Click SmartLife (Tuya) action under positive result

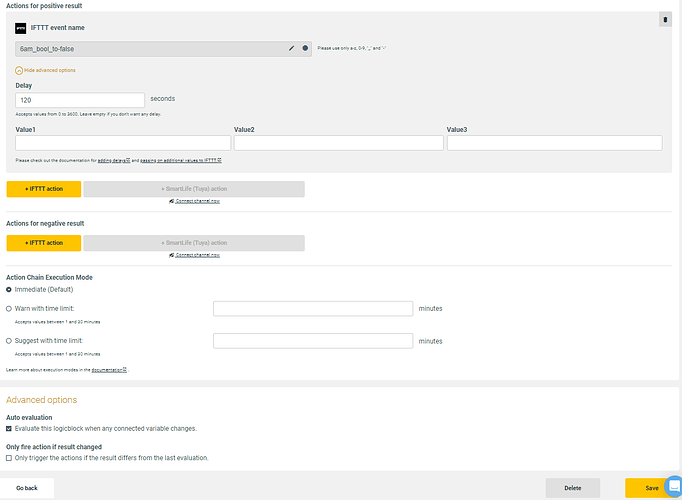pos(194,189)
